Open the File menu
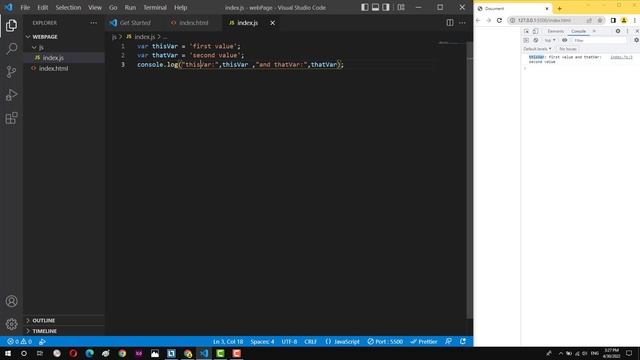Viewport: 640px width, 360px height. (25, 7)
